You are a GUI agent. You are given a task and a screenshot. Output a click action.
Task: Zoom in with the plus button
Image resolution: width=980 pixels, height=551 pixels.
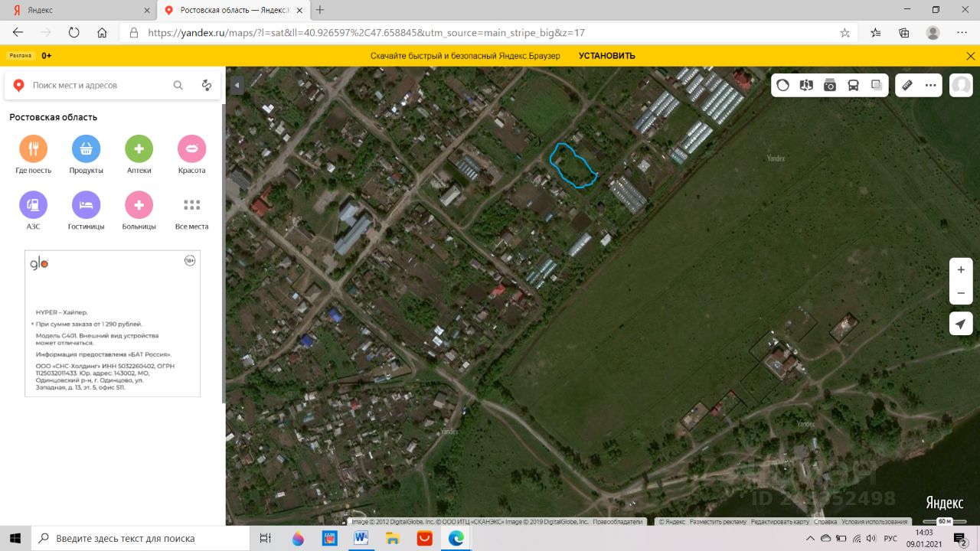point(961,269)
